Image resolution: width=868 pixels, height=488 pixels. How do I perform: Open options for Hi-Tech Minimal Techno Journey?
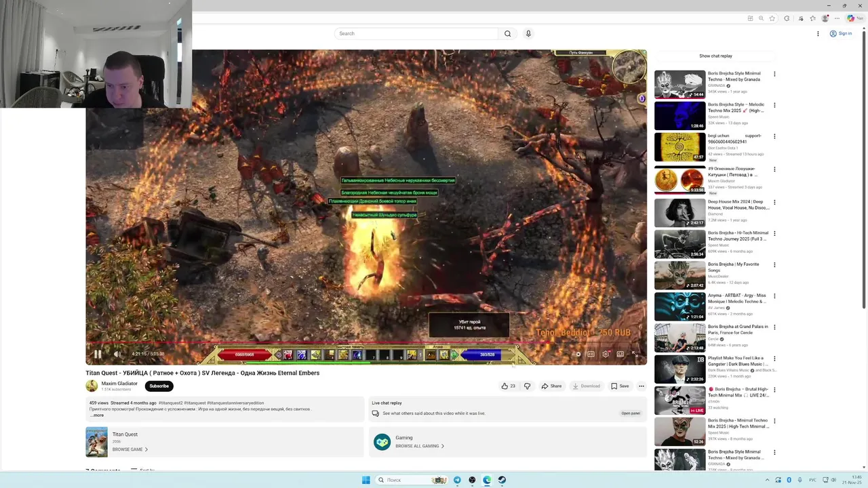pyautogui.click(x=774, y=233)
